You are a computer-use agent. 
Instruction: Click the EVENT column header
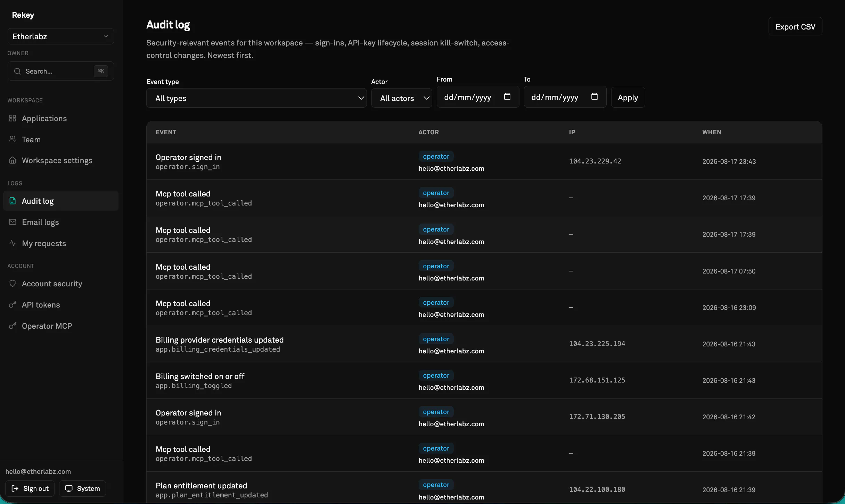pyautogui.click(x=166, y=132)
